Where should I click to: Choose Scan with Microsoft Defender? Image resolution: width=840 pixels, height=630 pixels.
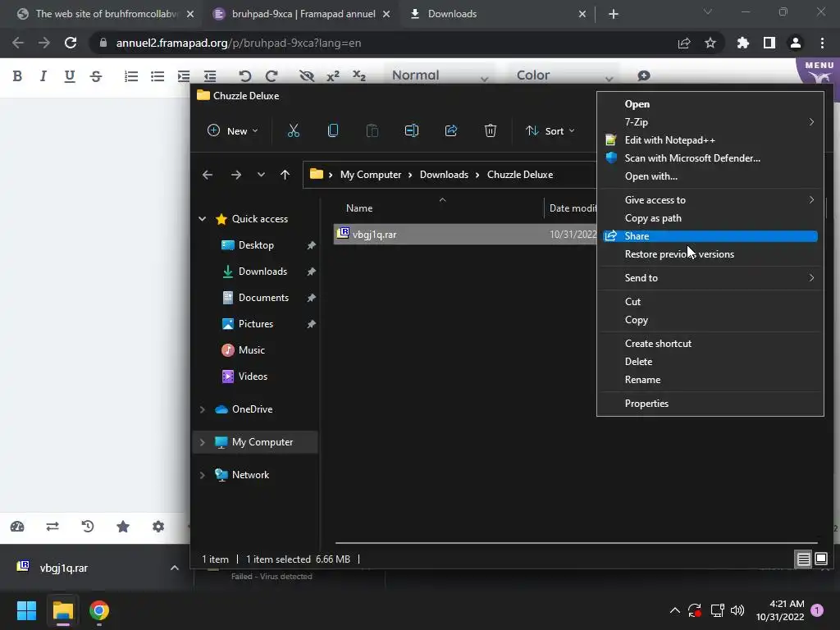710,158
